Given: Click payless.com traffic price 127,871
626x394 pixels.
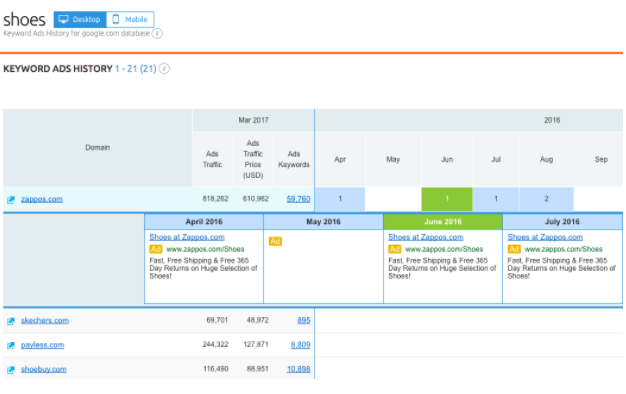Looking at the screenshot, I should (x=256, y=345).
